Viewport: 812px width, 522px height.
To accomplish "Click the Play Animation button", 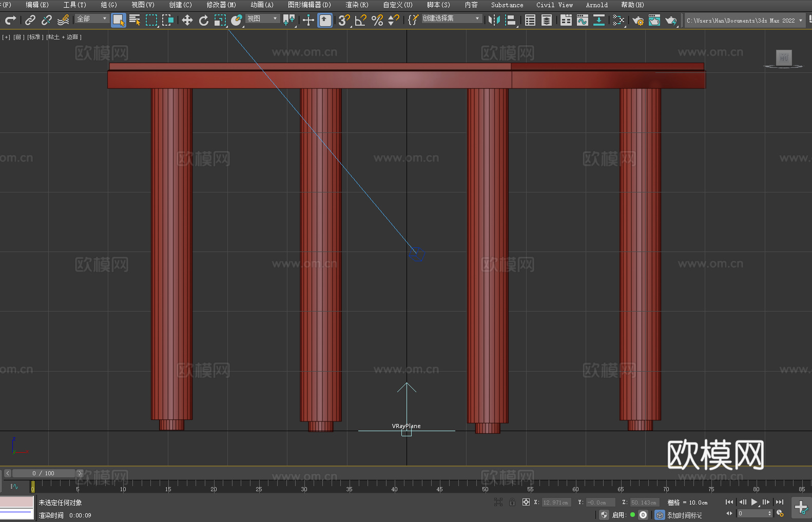I will click(754, 502).
